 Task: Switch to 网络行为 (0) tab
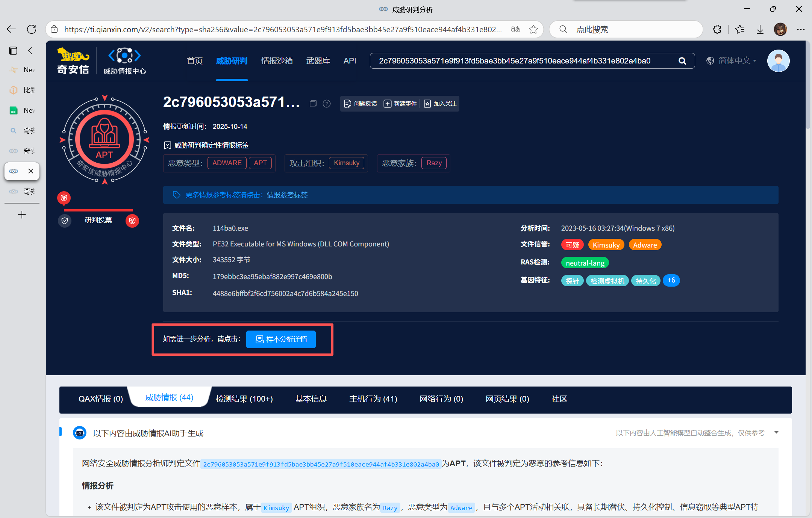[441, 399]
